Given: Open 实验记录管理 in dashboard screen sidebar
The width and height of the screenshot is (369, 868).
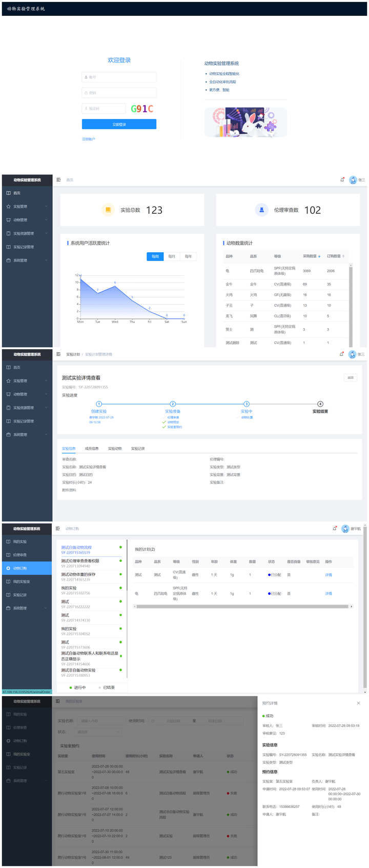Looking at the screenshot, I should click(x=27, y=247).
